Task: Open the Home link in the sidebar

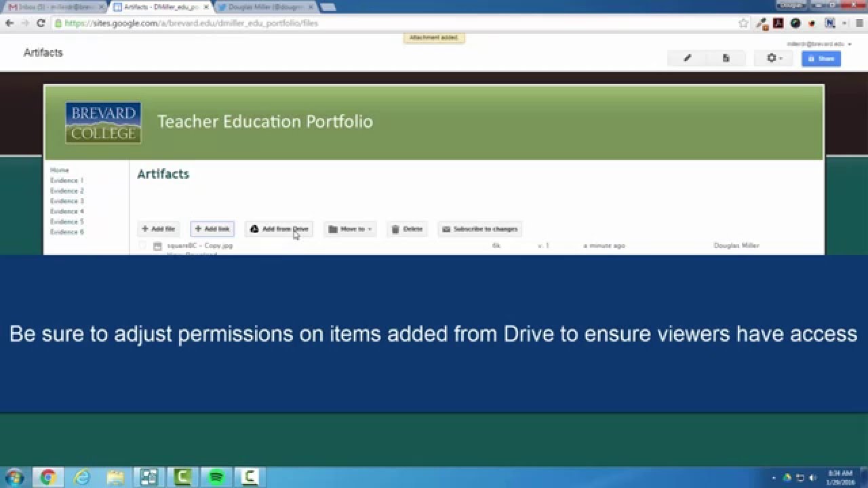Action: tap(60, 170)
